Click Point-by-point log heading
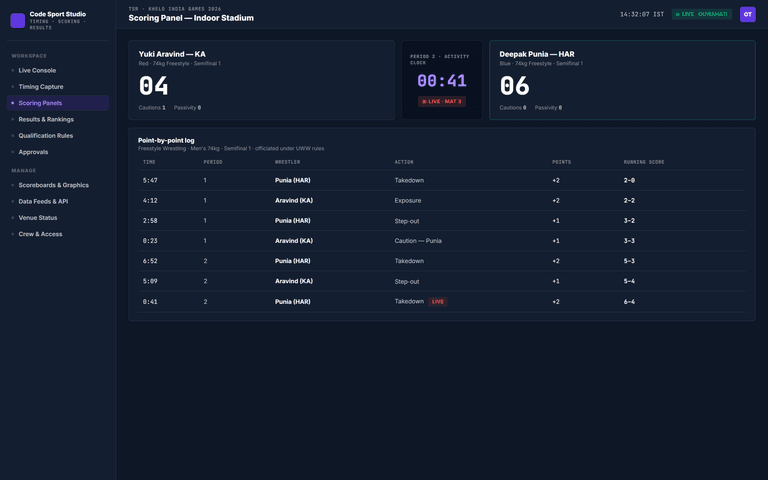 click(166, 141)
